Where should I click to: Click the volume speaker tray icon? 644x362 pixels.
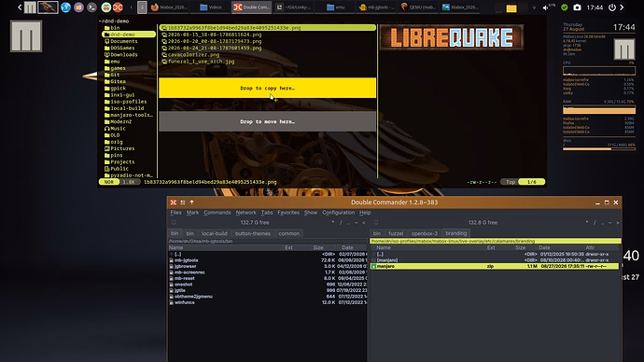point(546,7)
